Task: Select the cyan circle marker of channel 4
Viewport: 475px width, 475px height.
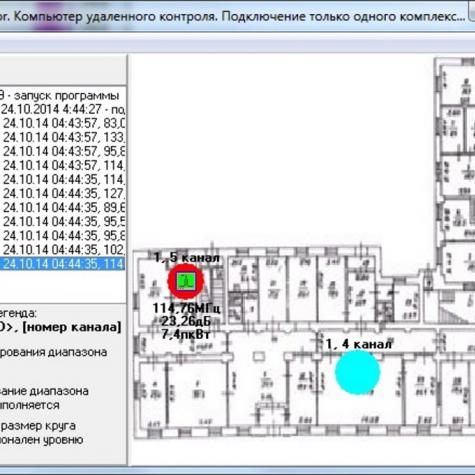Action: point(357,372)
